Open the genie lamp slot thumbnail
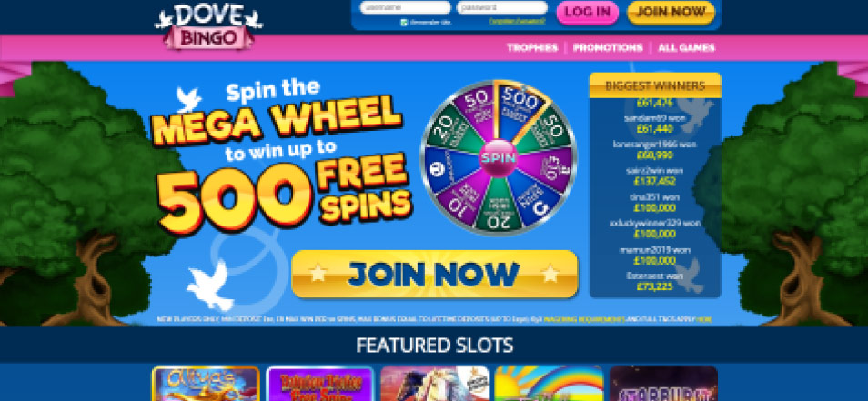 206,384
